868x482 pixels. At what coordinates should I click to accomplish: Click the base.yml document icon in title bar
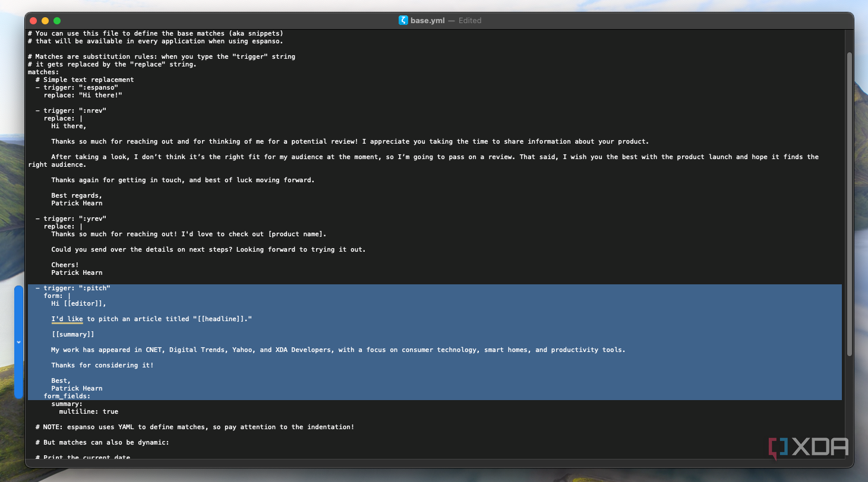pos(403,20)
